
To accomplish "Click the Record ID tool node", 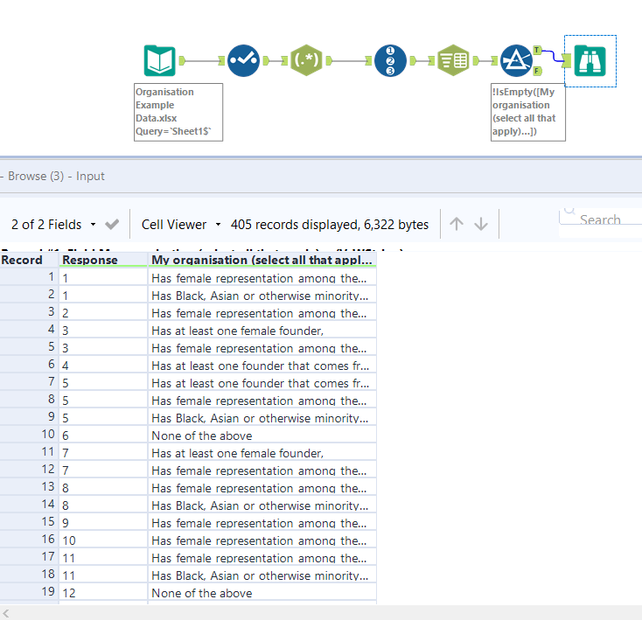I will 391,61.
